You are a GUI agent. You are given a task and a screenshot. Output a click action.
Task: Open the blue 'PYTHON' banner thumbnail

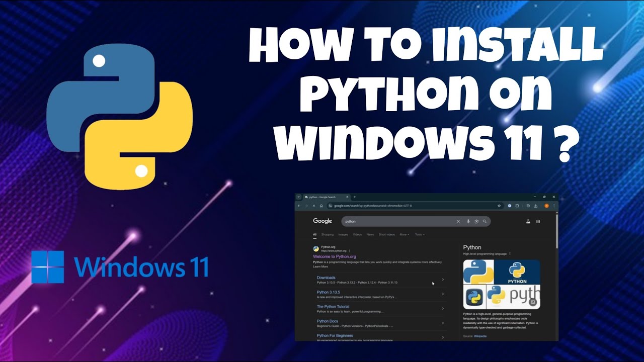pos(517,272)
